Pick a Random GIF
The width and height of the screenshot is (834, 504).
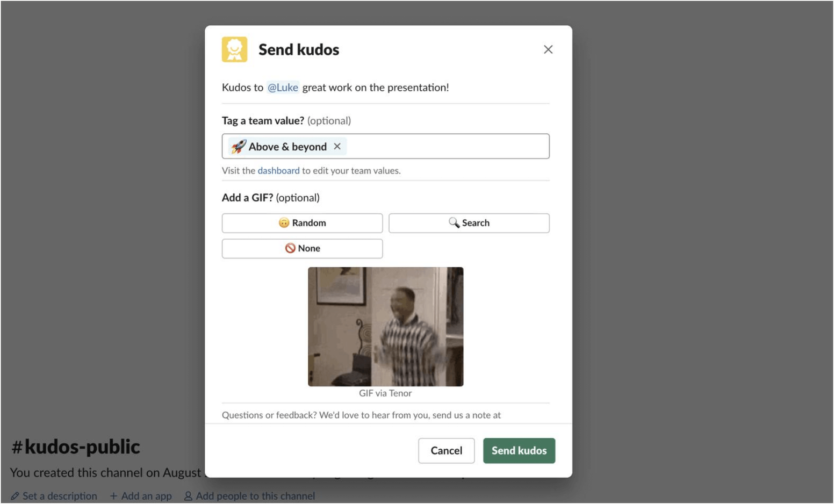(302, 223)
